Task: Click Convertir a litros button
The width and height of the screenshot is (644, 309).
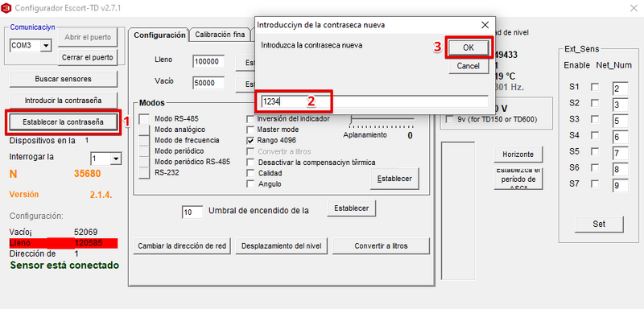Action: pos(381,246)
